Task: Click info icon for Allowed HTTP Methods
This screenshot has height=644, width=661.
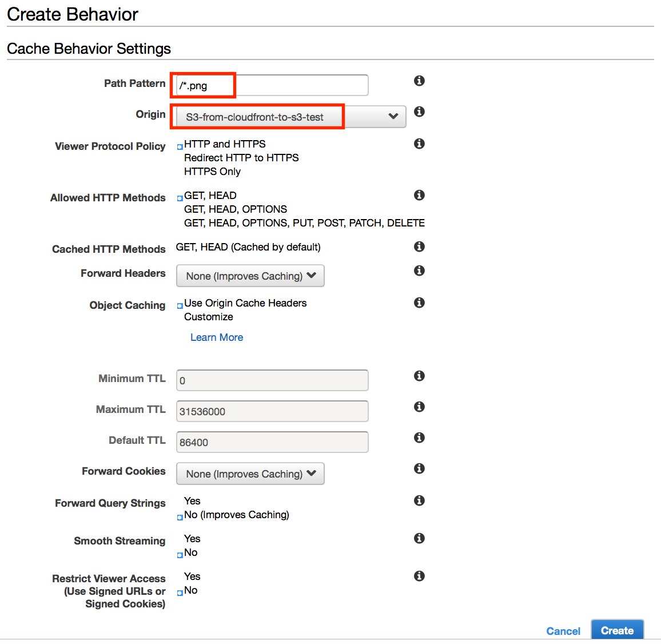Action: coord(419,195)
